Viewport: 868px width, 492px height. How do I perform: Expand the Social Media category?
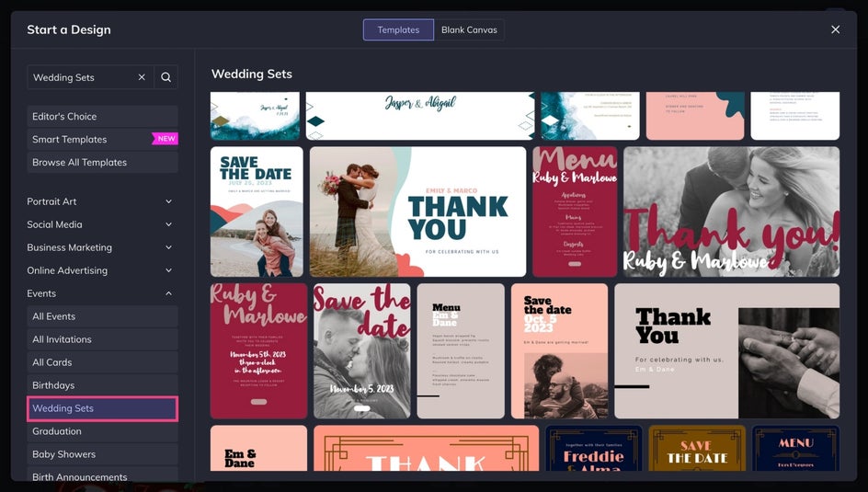(x=99, y=224)
